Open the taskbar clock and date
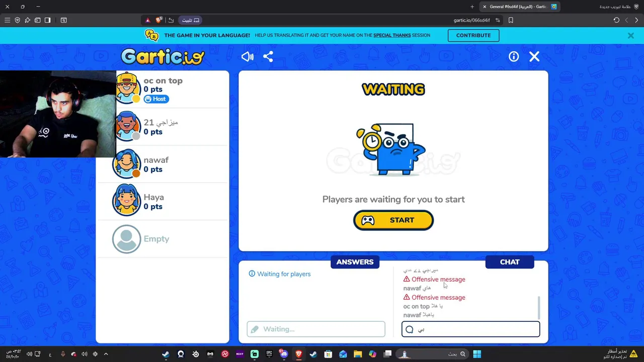Viewport: 644px width, 362px height. (13, 354)
